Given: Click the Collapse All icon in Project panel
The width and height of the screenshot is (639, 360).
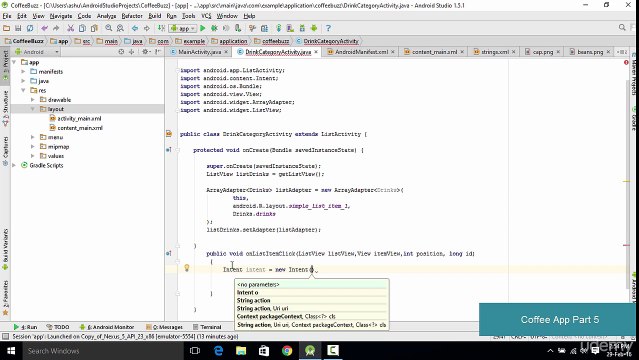Looking at the screenshot, I should (x=131, y=52).
